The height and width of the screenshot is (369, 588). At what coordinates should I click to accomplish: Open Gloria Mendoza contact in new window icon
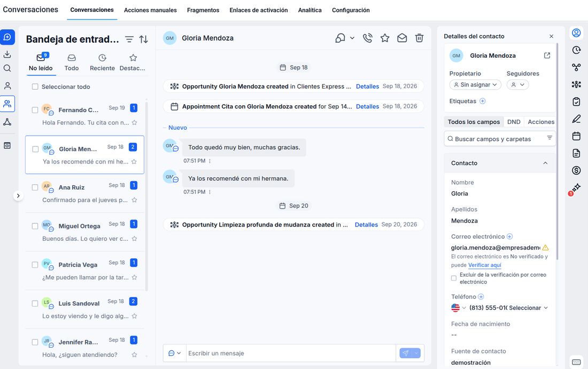pyautogui.click(x=547, y=56)
